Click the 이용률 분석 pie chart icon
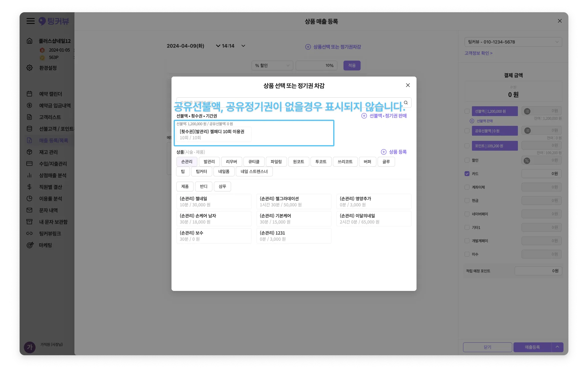Screen dimensions: 588x369 [29, 198]
